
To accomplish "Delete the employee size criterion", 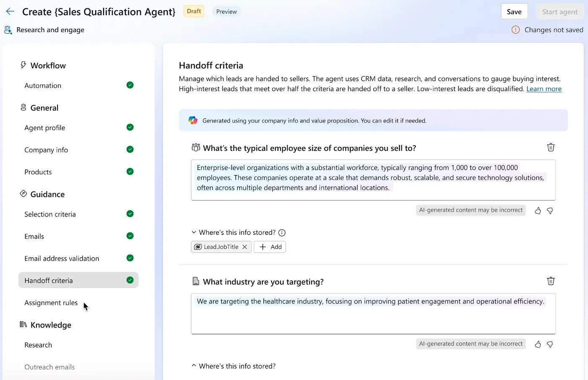I will [551, 147].
